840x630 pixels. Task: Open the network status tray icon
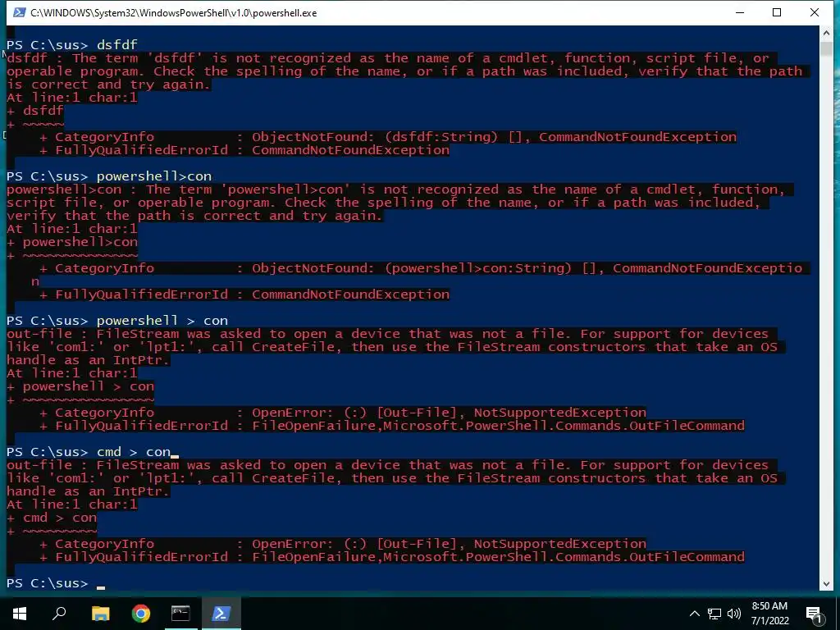[714, 614]
